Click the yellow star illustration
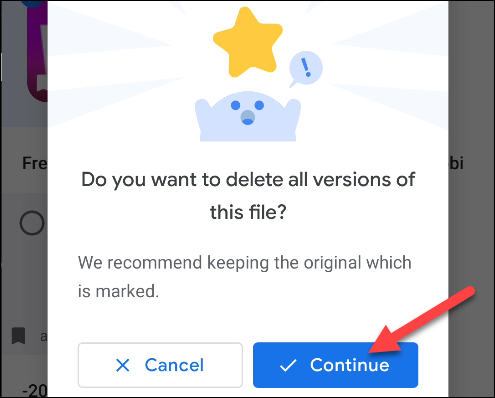Image resolution: width=495 pixels, height=398 pixels. point(248,43)
